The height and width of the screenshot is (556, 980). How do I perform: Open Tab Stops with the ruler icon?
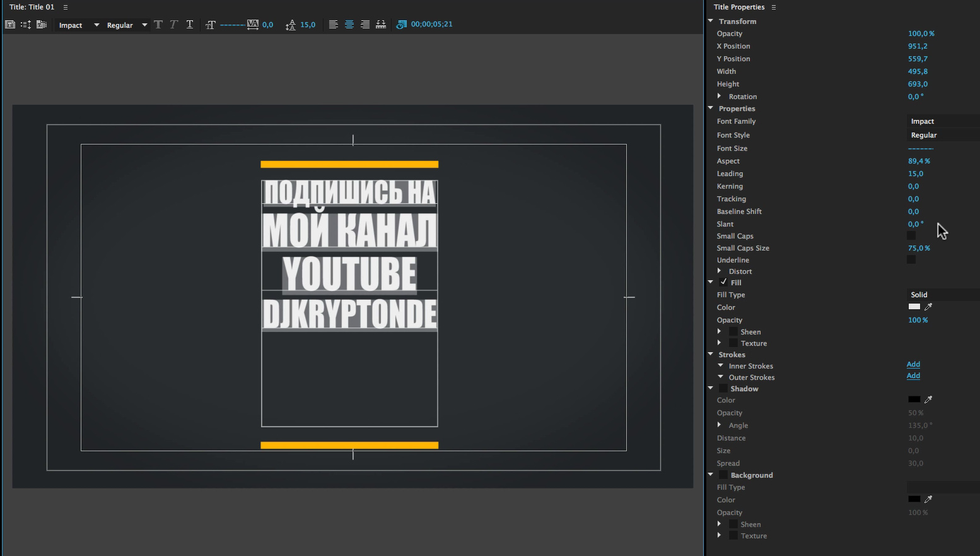click(x=381, y=25)
